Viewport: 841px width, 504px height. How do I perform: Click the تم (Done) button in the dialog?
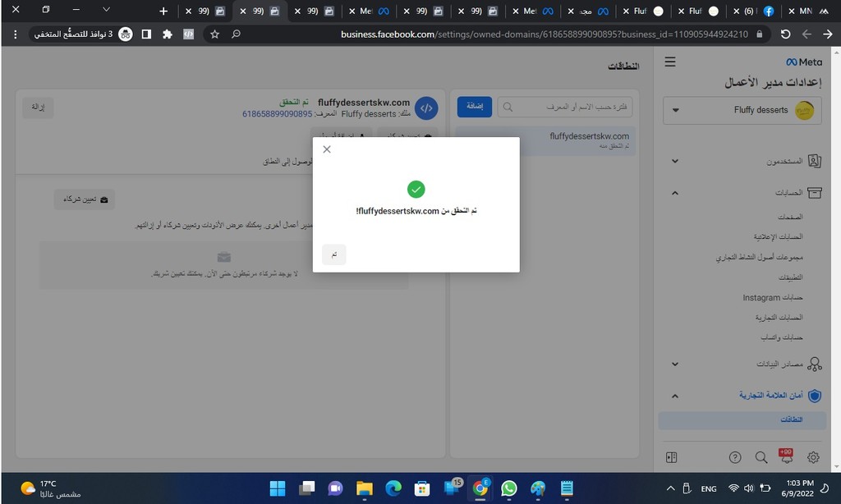[x=333, y=254]
